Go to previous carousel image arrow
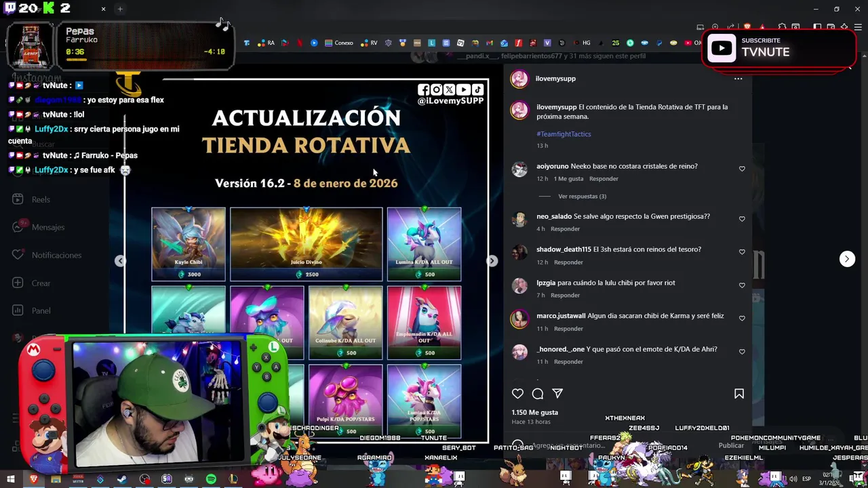Viewport: 868px width, 488px height. [120, 261]
